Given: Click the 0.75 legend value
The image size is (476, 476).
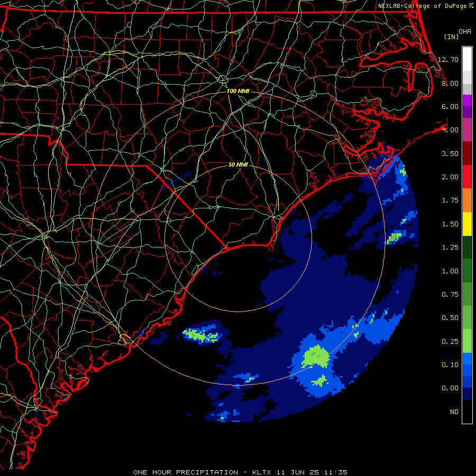Looking at the screenshot, I should coord(450,295).
